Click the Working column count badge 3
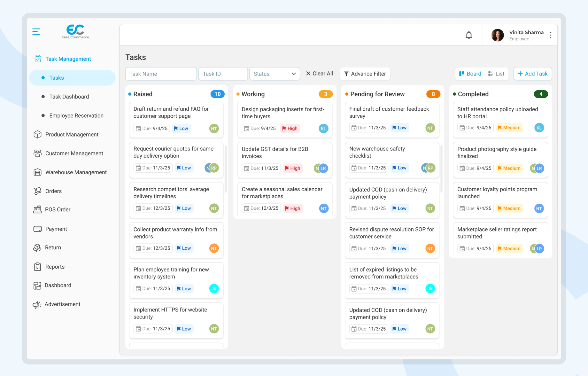 click(x=326, y=94)
